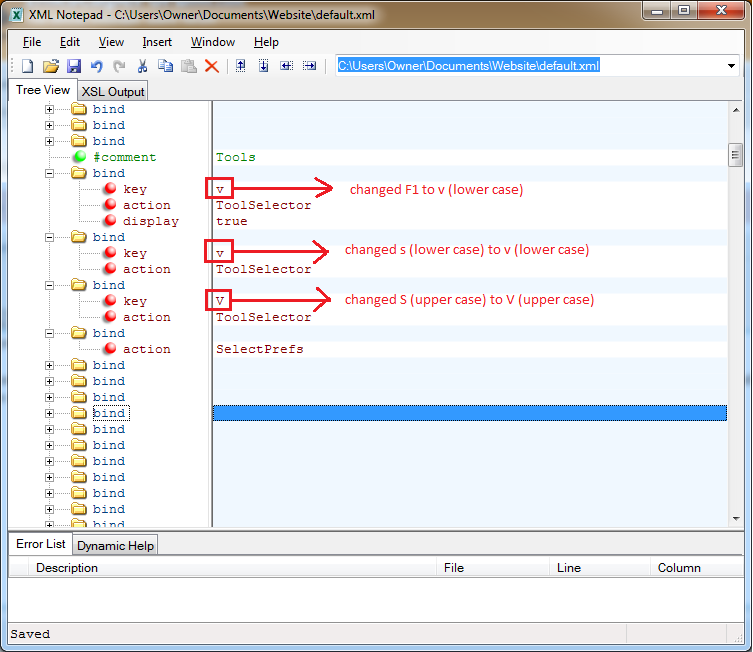
Task: Collapse the bind containing the display node
Action: (49, 173)
